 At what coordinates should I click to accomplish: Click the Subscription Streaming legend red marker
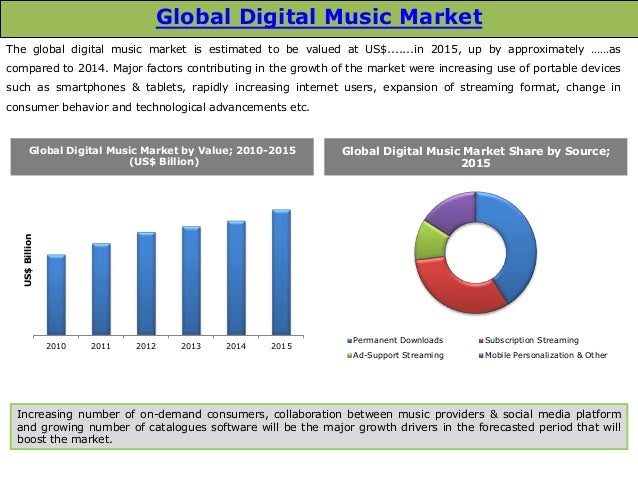(x=481, y=341)
